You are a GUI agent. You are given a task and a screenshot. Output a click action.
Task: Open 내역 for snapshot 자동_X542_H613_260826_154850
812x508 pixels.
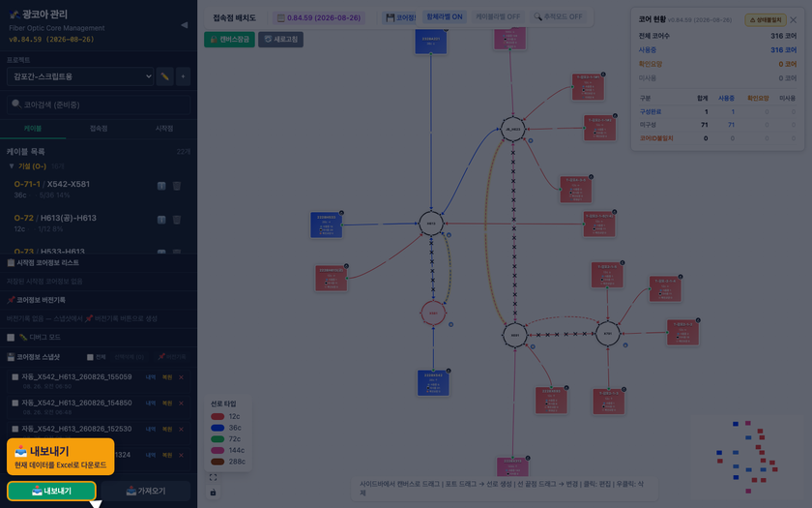coord(151,403)
